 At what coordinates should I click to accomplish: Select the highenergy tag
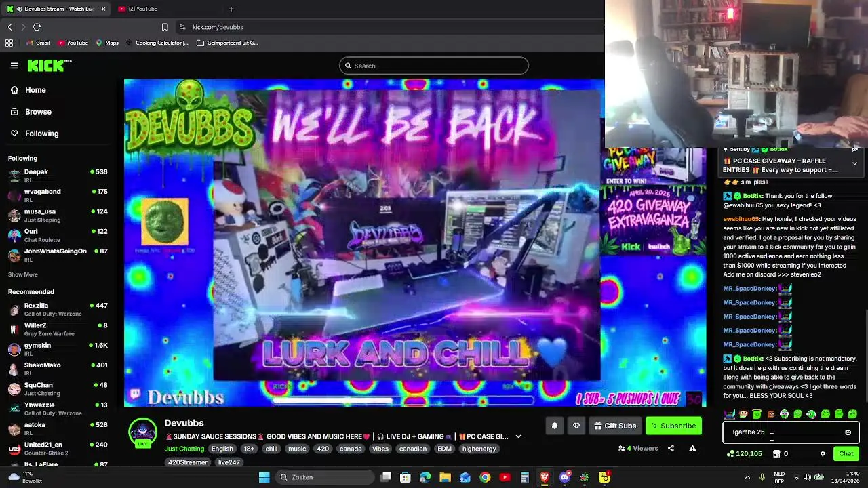pos(479,449)
